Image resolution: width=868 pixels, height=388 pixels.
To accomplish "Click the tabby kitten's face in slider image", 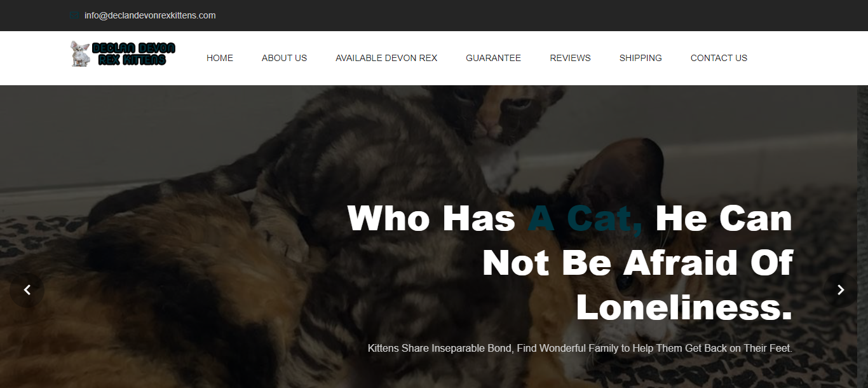I will [502, 114].
